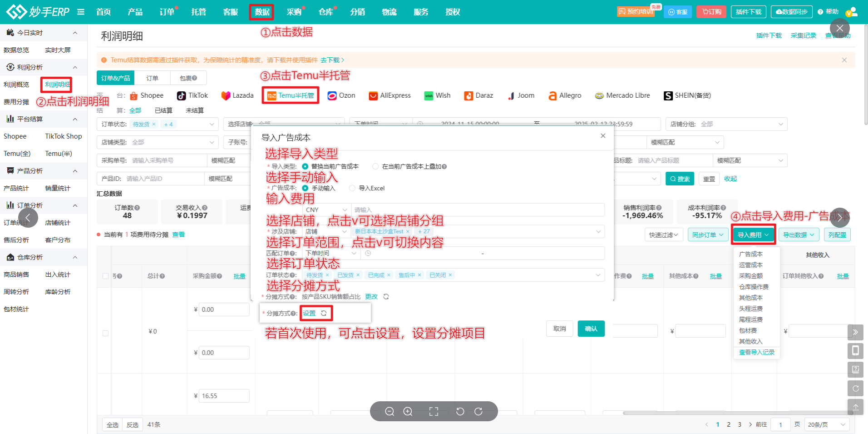868x434 pixels.
Task: Click the 去下载 plugin link
Action: [x=332, y=60]
